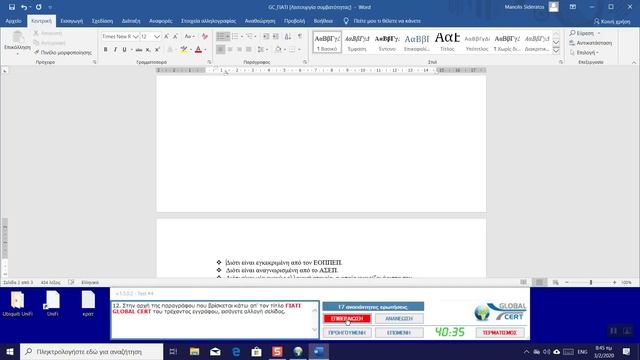Select Align Right paragraph alignment

(239, 49)
